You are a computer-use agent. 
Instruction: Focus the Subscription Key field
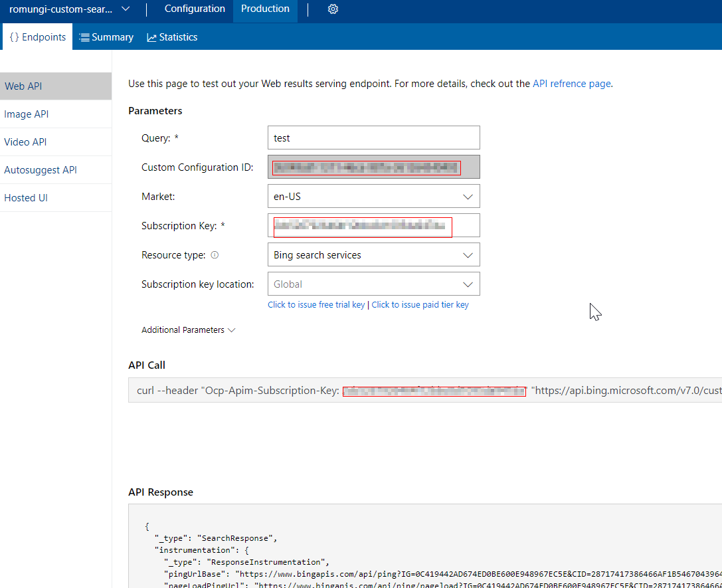tap(373, 226)
